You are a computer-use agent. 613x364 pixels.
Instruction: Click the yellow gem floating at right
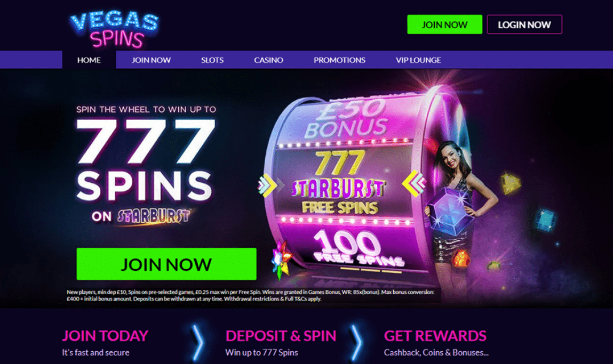(x=511, y=183)
